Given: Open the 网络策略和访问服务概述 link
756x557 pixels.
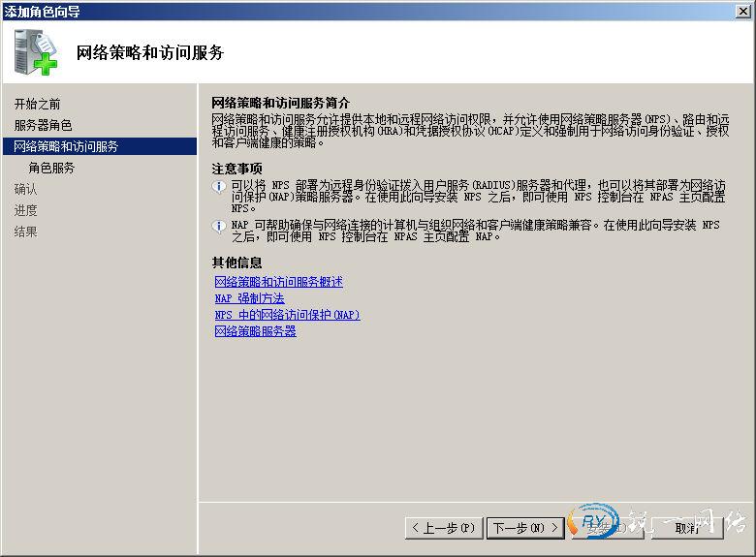Looking at the screenshot, I should (279, 281).
